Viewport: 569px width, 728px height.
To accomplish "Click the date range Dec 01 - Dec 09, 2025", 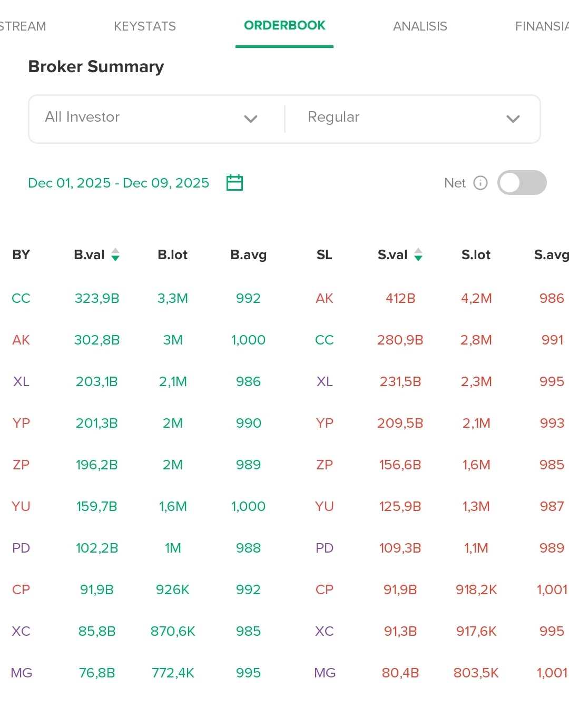I will pyautogui.click(x=119, y=183).
